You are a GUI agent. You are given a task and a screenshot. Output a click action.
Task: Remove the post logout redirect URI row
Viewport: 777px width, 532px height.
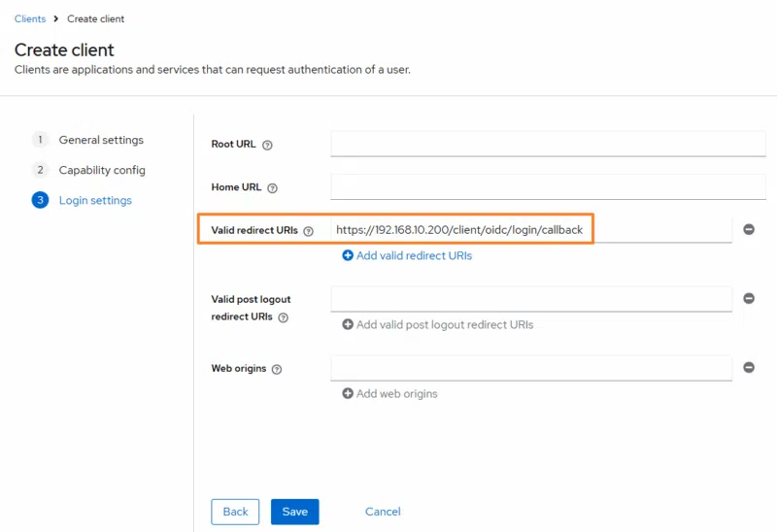749,299
